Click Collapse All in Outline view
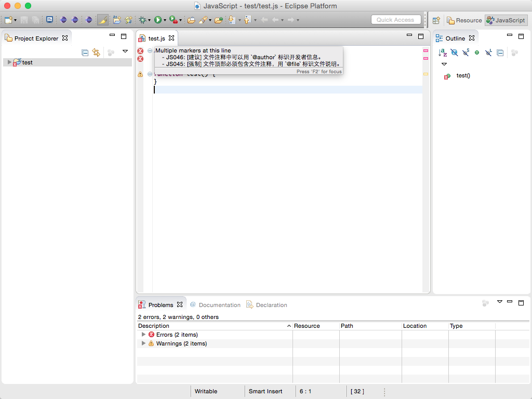Image resolution: width=532 pixels, height=399 pixels. pos(500,52)
